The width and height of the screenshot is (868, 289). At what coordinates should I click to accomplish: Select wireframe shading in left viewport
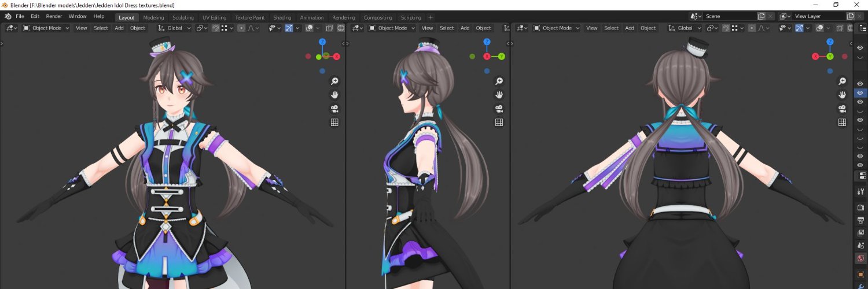click(x=340, y=28)
